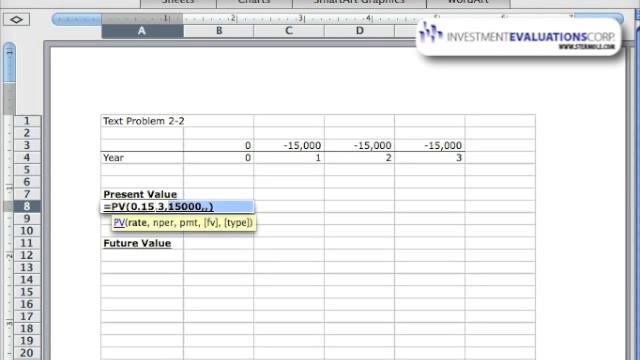The height and width of the screenshot is (360, 640).
Task: Select row 10 header
Action: (x=27, y=231)
